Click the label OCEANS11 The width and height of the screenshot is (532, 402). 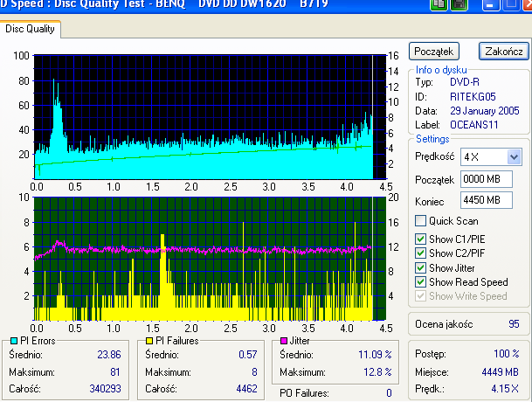pos(474,125)
